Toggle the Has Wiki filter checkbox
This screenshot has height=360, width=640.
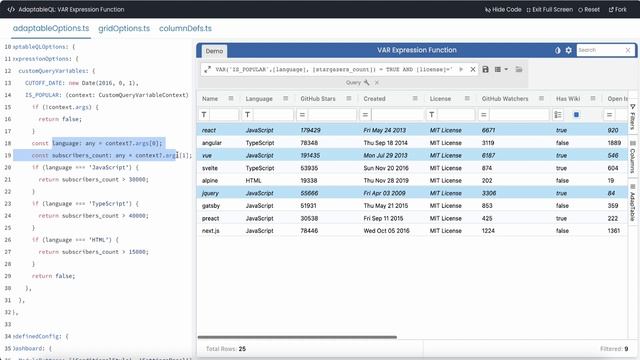tap(576, 115)
